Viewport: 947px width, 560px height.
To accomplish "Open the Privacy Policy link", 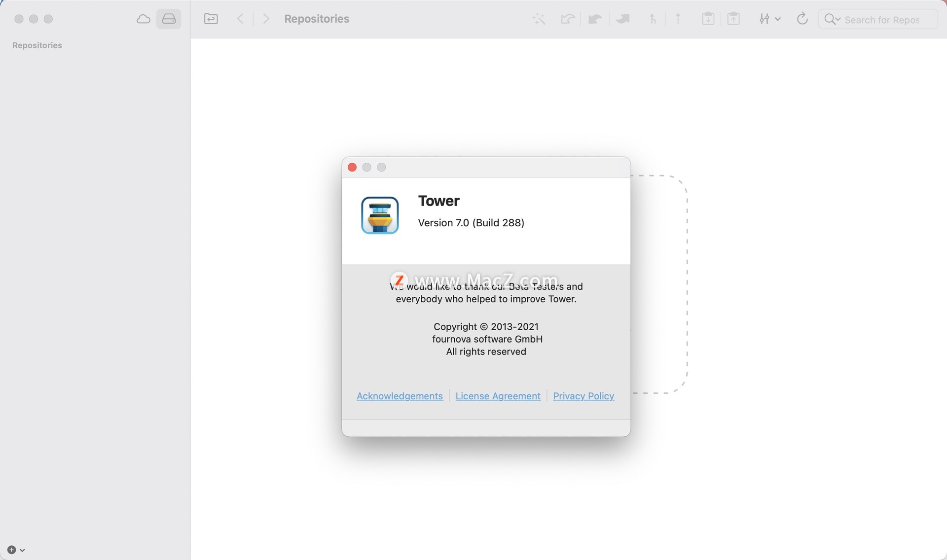I will (x=583, y=396).
